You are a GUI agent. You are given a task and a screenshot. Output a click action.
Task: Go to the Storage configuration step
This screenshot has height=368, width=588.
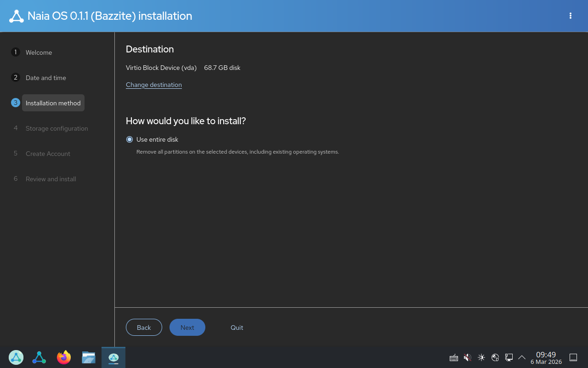(57, 128)
